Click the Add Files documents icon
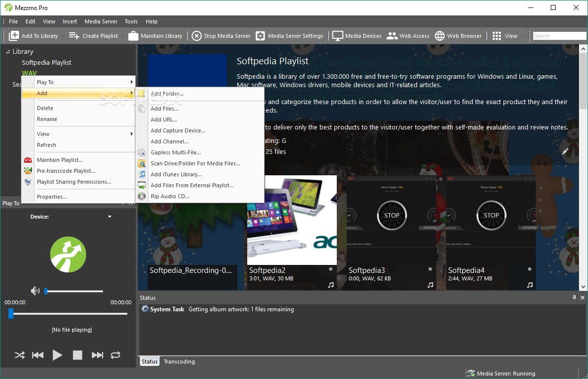The height and width of the screenshot is (379, 588). point(142,109)
